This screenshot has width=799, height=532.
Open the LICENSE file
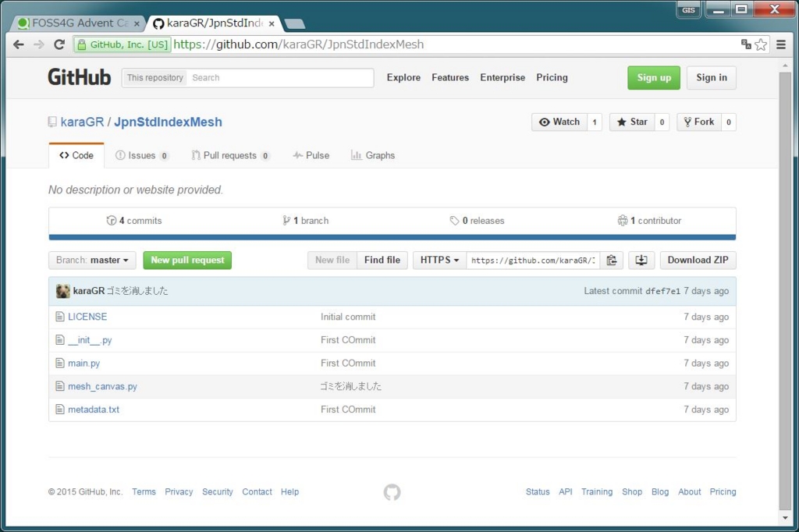87,317
